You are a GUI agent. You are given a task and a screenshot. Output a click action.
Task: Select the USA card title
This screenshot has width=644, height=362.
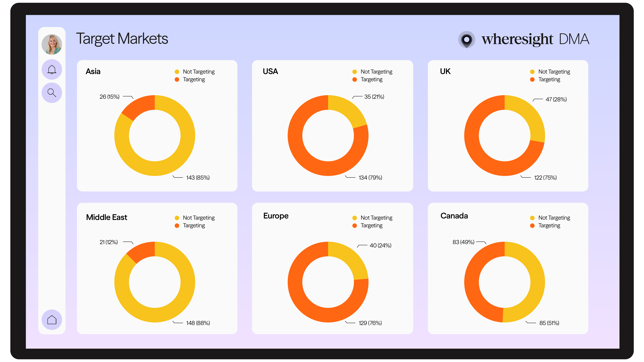tap(270, 72)
